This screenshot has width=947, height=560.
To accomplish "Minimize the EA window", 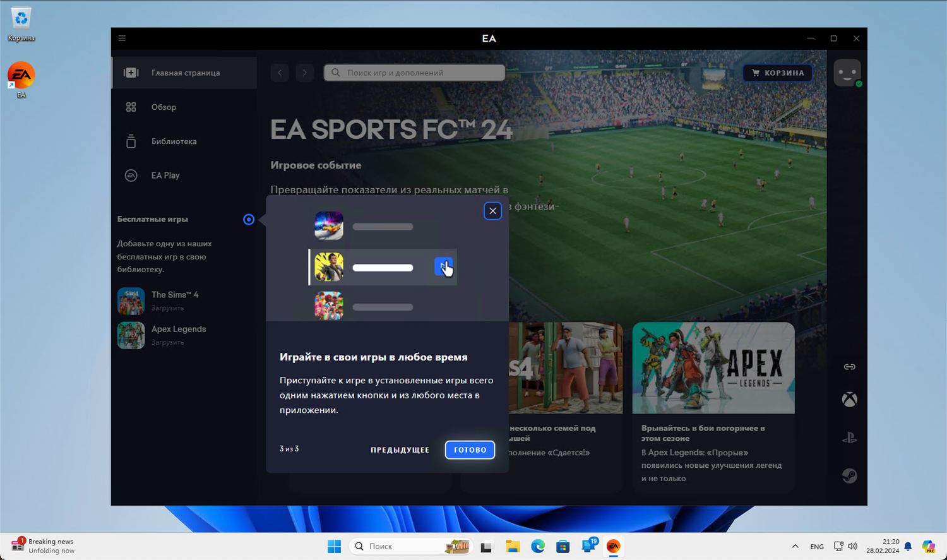I will (811, 39).
